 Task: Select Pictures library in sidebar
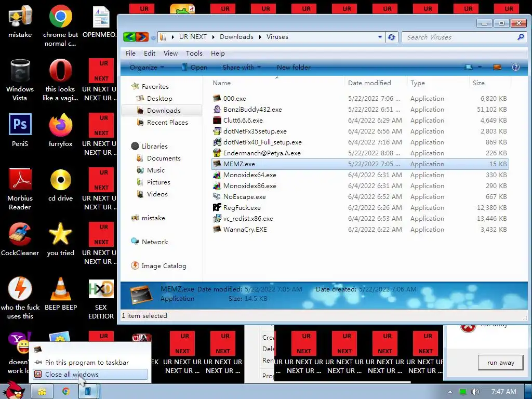(x=158, y=182)
